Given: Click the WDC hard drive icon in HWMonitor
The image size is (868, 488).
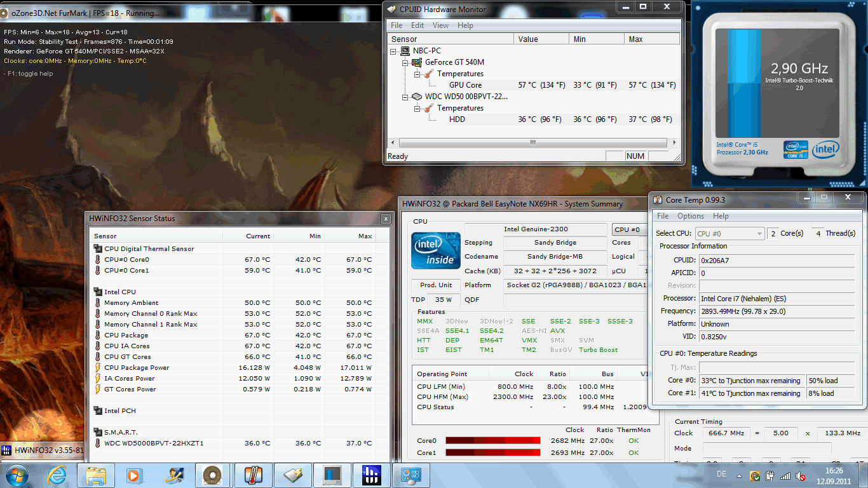Looking at the screenshot, I should (417, 97).
